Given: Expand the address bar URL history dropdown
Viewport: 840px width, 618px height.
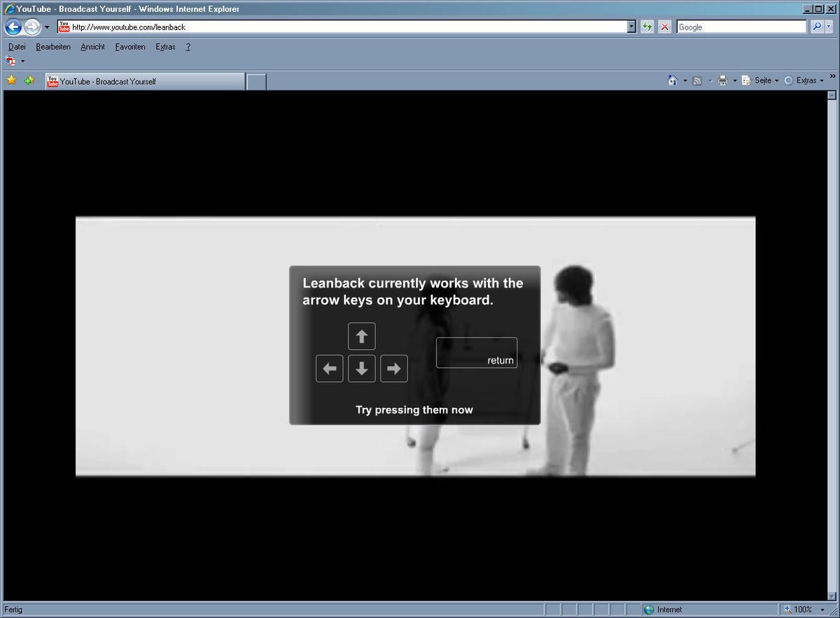Looking at the screenshot, I should 631,27.
